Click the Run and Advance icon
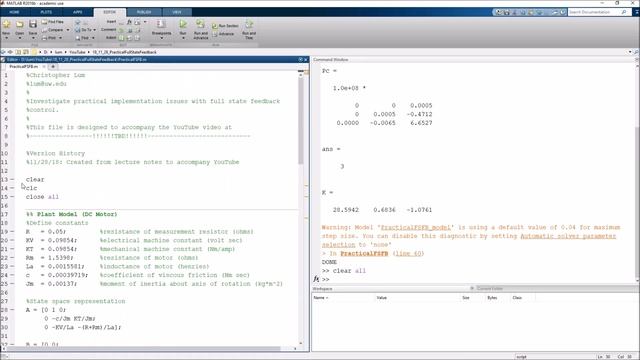 200,24
